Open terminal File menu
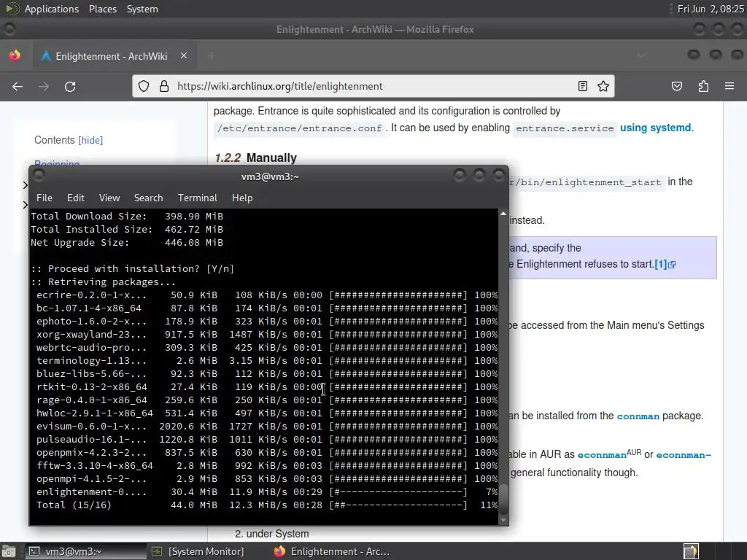The height and width of the screenshot is (560, 747). [44, 198]
